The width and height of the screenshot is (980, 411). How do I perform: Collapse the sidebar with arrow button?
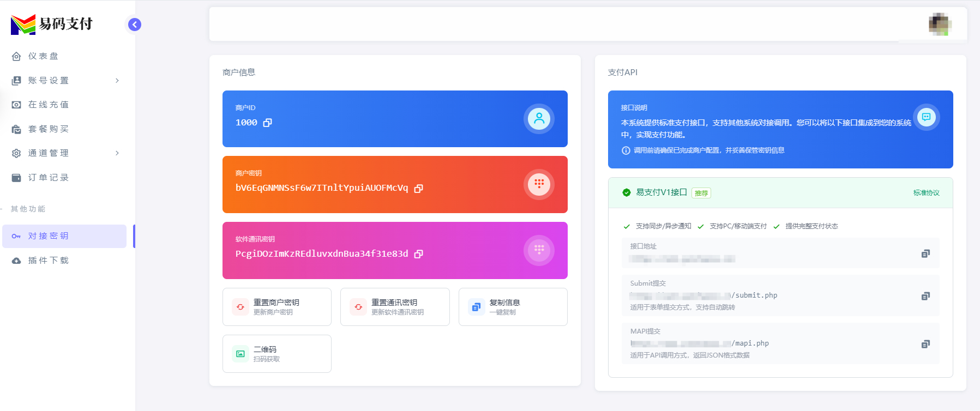click(135, 25)
